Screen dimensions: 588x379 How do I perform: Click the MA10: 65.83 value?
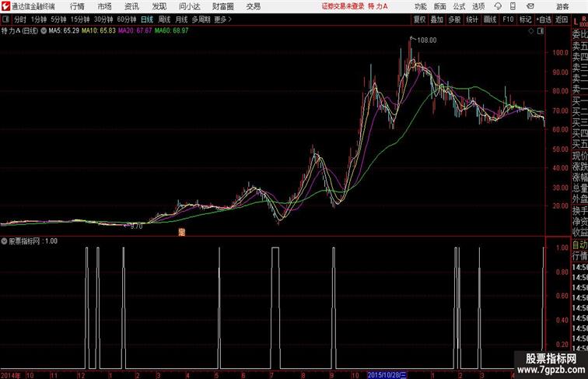click(x=99, y=31)
